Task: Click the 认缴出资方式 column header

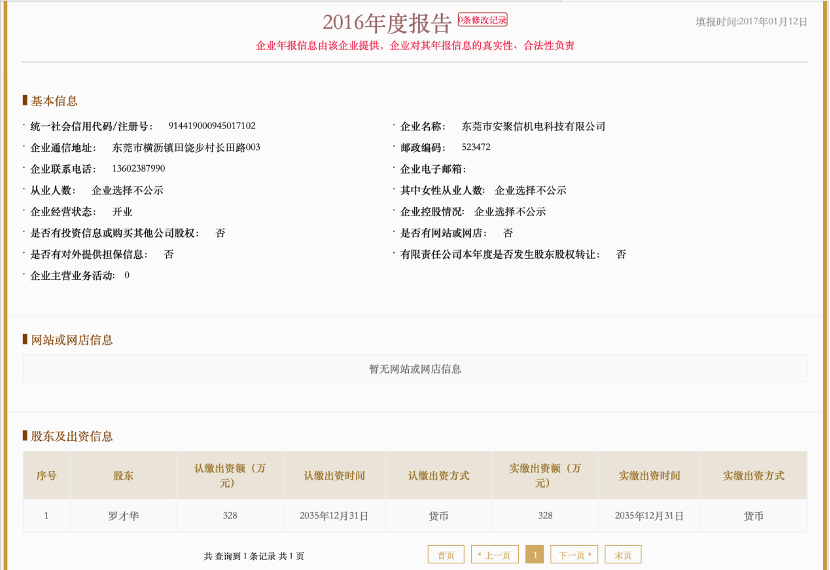Action: pos(438,475)
